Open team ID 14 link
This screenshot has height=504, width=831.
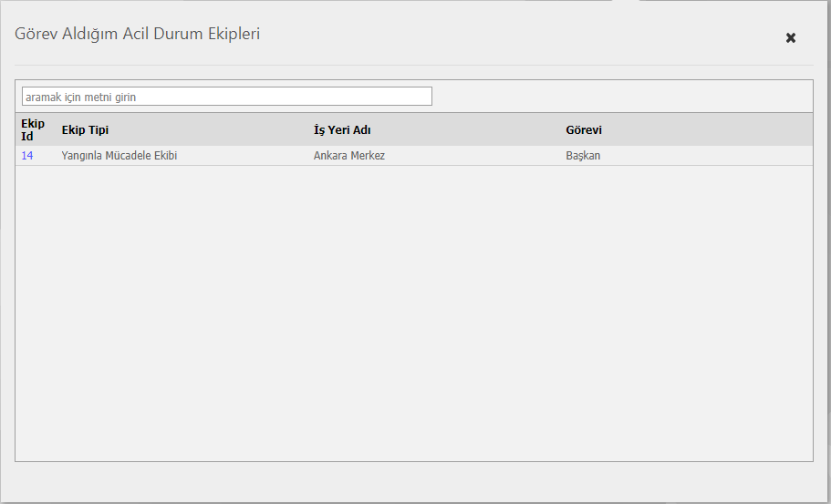tap(27, 156)
